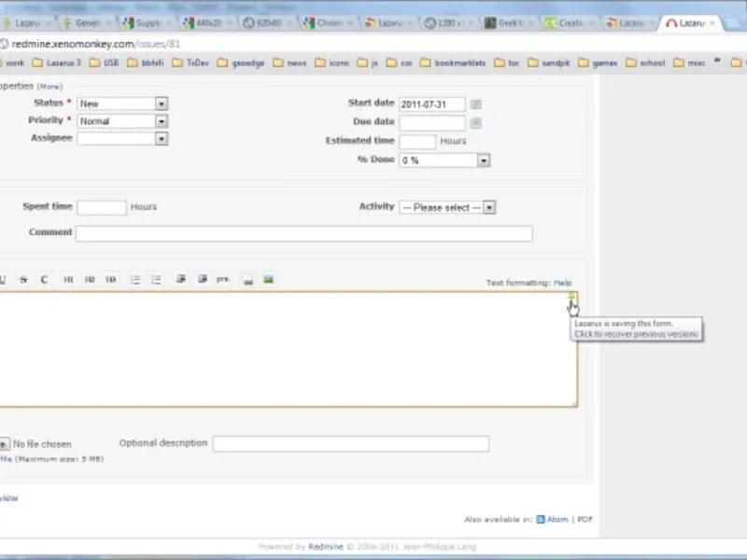Image resolution: width=747 pixels, height=560 pixels.
Task: Open the news bookmarks folder
Action: (x=289, y=63)
